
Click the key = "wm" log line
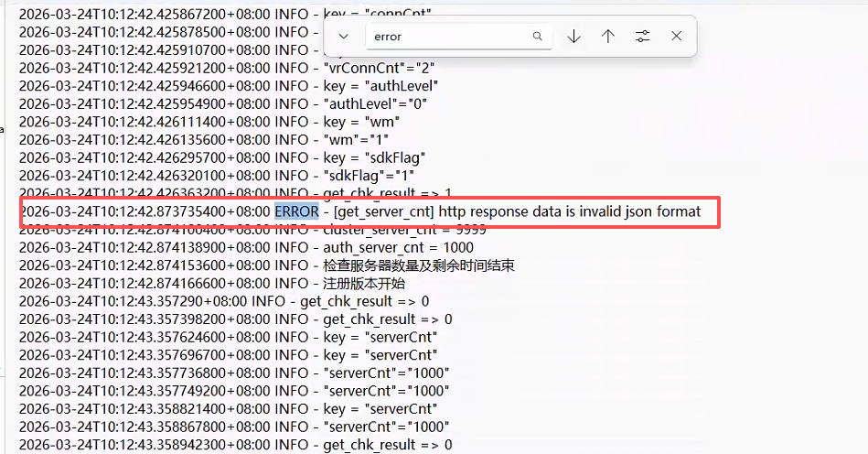click(x=362, y=122)
